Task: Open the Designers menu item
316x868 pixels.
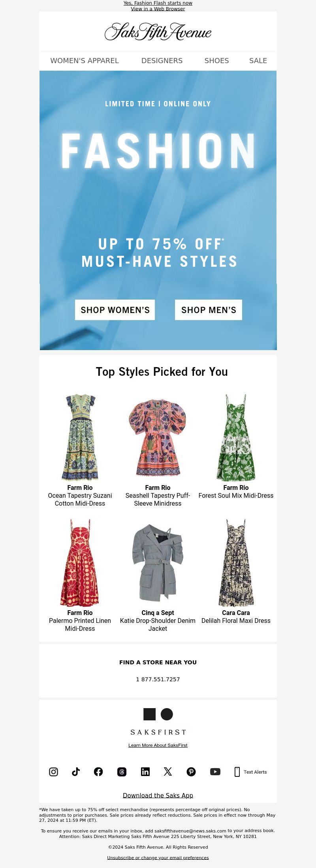Action: click(162, 61)
